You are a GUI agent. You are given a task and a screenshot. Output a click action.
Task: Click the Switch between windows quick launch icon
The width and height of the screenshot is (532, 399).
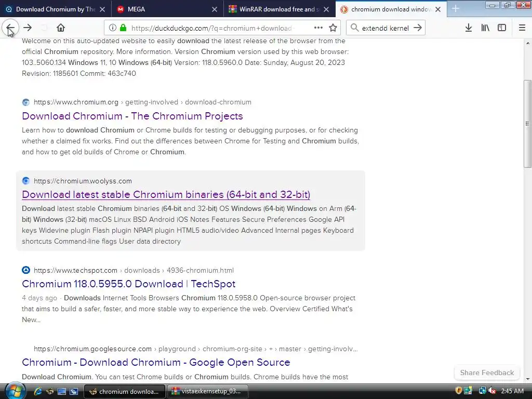(74, 391)
